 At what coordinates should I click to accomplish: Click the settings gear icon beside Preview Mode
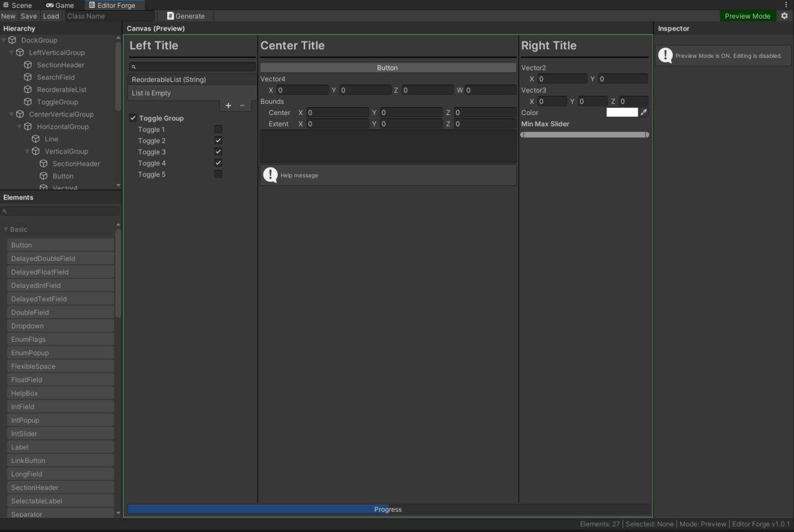click(785, 16)
